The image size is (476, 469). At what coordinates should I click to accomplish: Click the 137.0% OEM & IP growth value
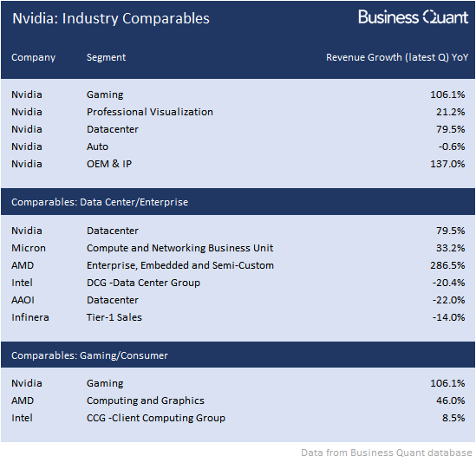pos(447,164)
